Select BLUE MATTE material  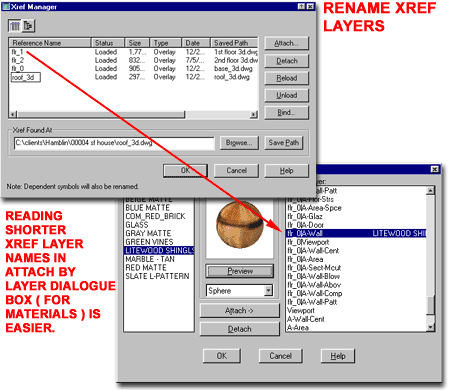[159, 208]
